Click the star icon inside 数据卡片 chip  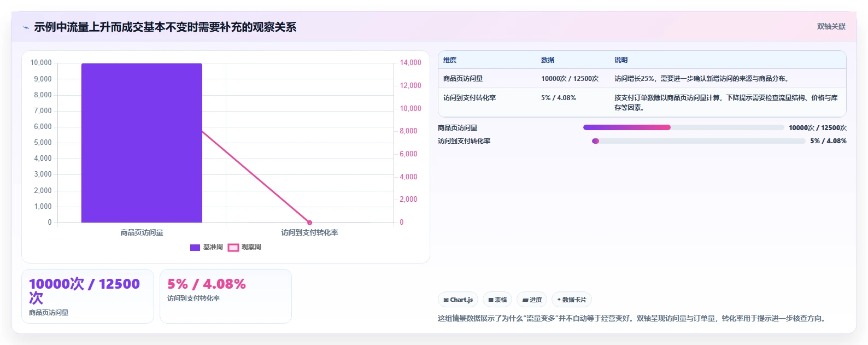pyautogui.click(x=559, y=300)
